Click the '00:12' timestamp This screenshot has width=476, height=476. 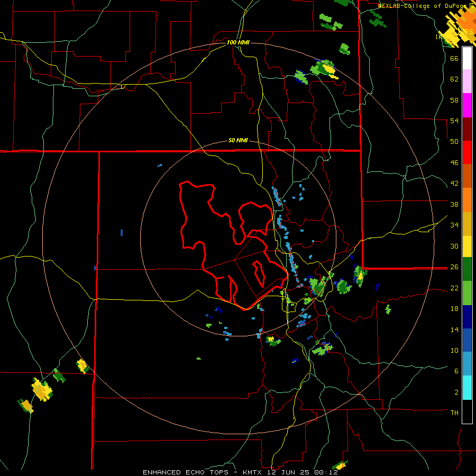coord(326,472)
